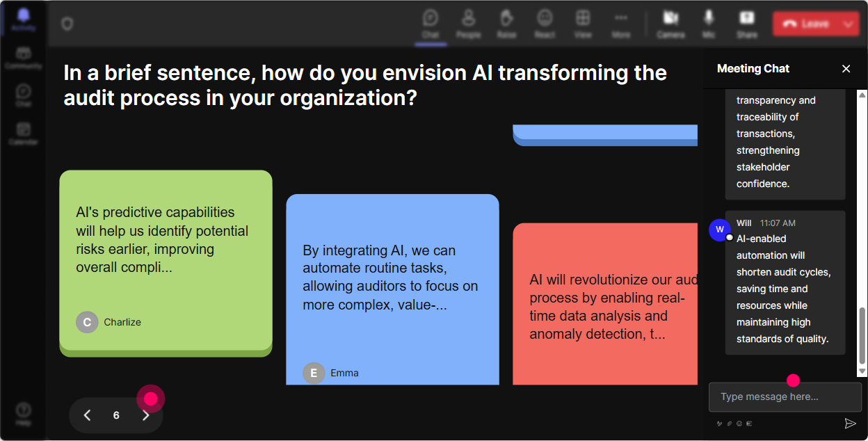Click the name Charlize on green card
Screen dimensions: 868x441
pos(122,322)
